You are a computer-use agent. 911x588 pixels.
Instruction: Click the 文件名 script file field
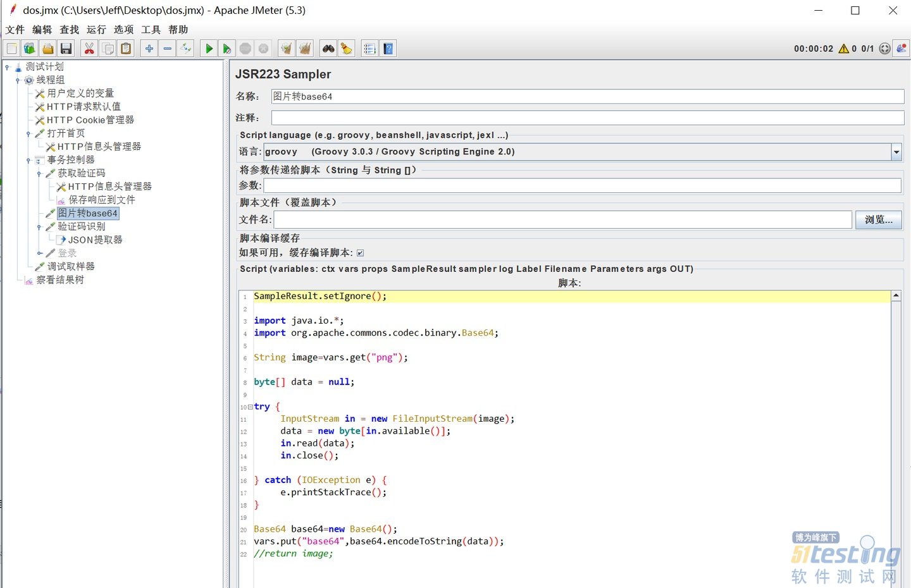click(x=562, y=219)
